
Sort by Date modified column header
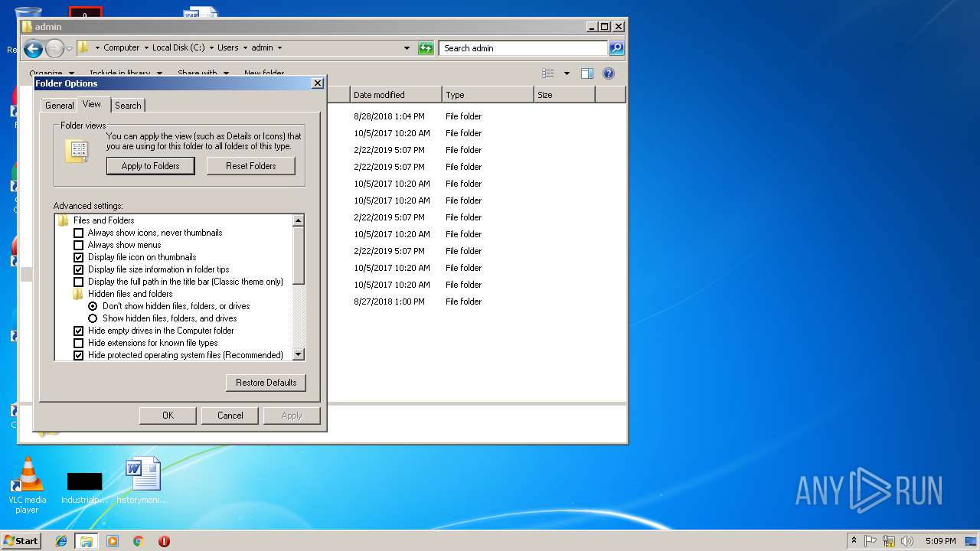(396, 95)
